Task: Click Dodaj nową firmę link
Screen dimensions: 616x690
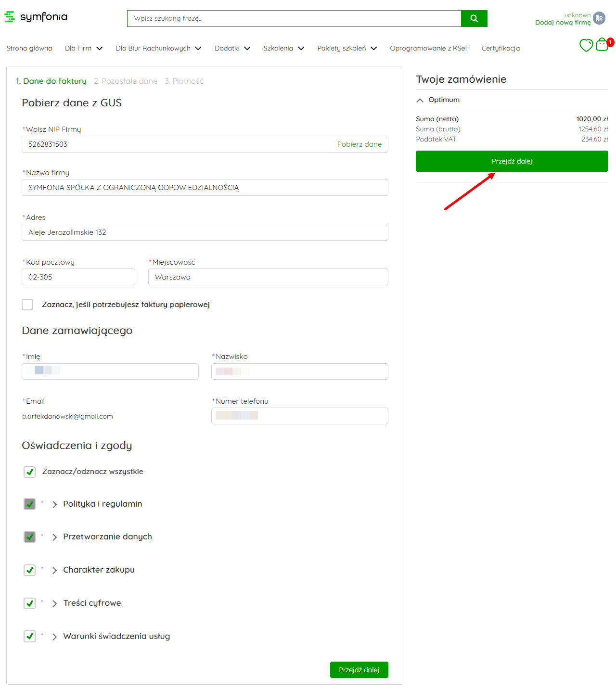Action: click(563, 22)
